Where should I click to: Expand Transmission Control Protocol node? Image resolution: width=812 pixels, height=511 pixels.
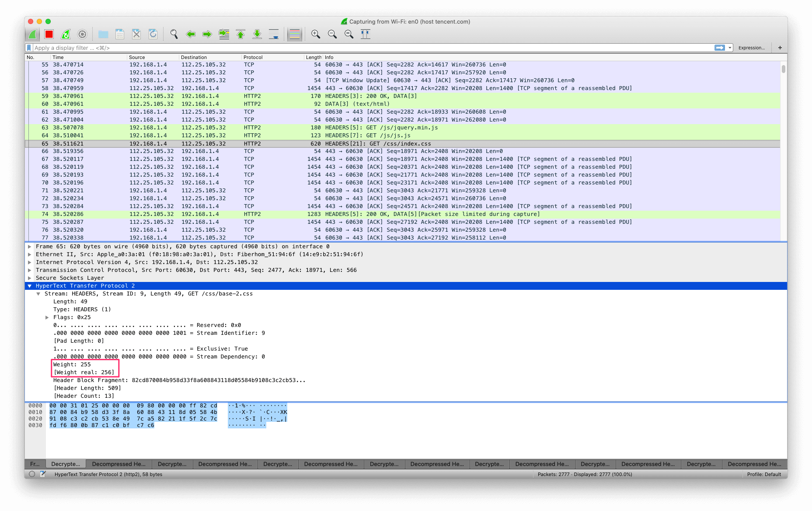[29, 270]
